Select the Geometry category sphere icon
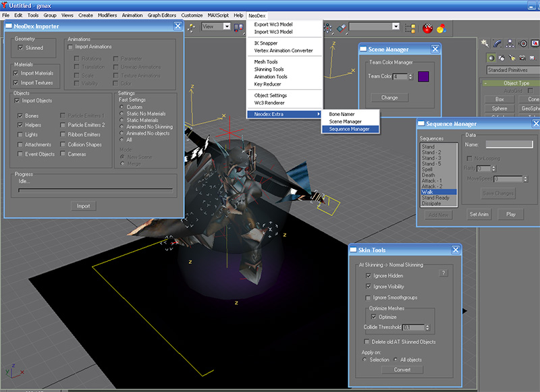This screenshot has width=540, height=392. (x=491, y=58)
